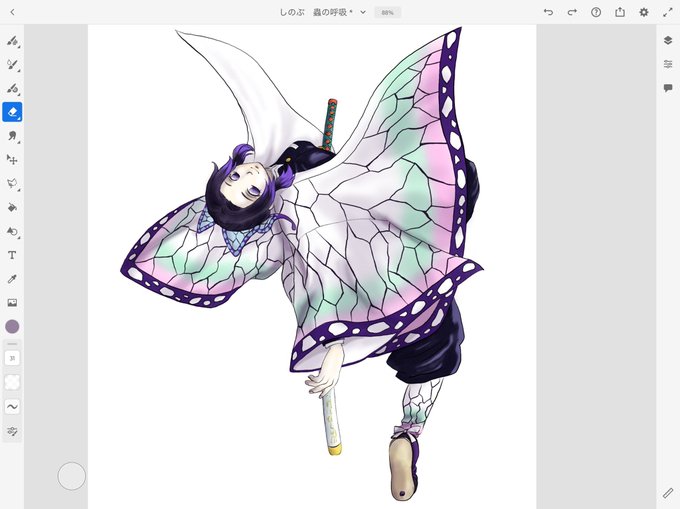The width and height of the screenshot is (680, 509).
Task: Go back to the home screen
Action: (x=12, y=12)
